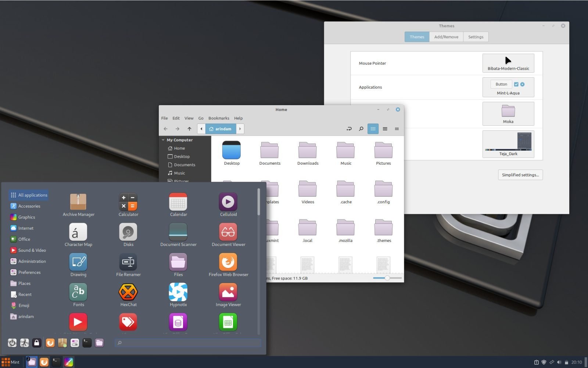Open the arindam path dropdown arrow
The height and width of the screenshot is (368, 588).
pos(240,129)
